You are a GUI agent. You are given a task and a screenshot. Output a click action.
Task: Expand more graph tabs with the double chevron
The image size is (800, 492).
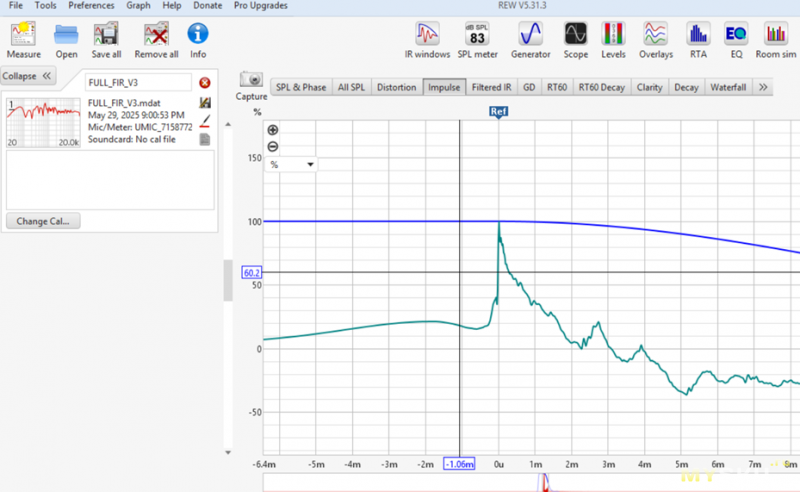(x=764, y=87)
